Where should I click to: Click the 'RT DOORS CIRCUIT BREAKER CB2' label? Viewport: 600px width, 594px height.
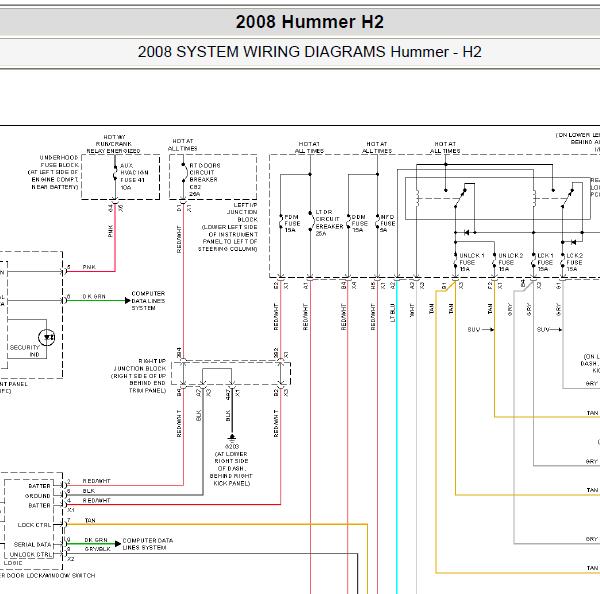click(205, 180)
